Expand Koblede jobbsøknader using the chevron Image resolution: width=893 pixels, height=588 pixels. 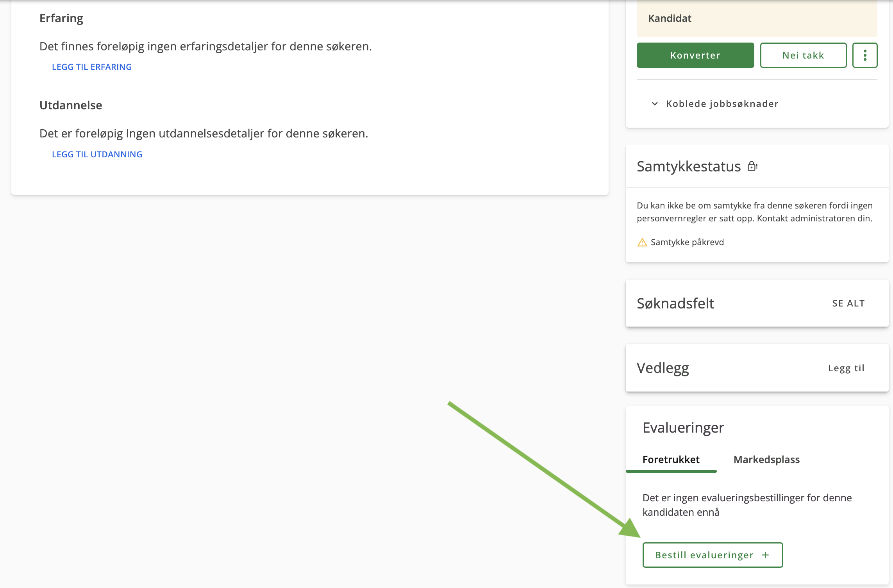click(655, 104)
